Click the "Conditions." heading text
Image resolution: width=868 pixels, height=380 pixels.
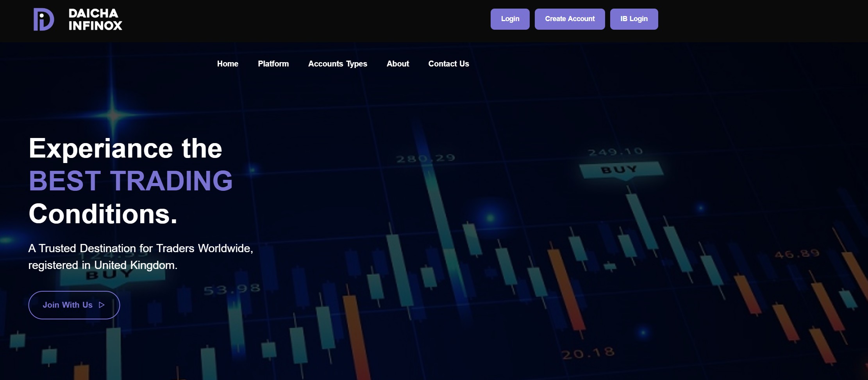point(103,214)
